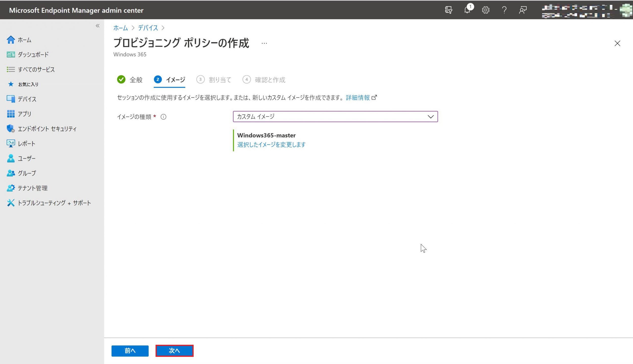Click 選択したイメージを変更します link

click(x=271, y=145)
